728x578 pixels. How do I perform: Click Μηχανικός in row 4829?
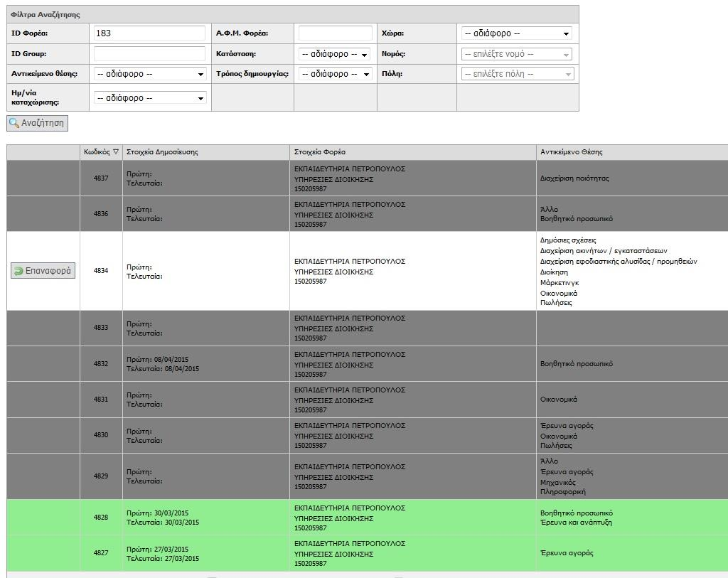557,482
